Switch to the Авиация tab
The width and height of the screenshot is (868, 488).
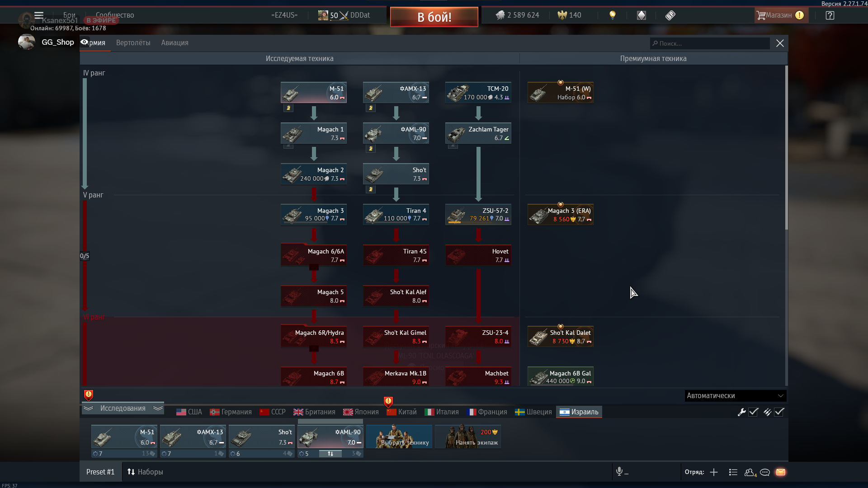[175, 42]
